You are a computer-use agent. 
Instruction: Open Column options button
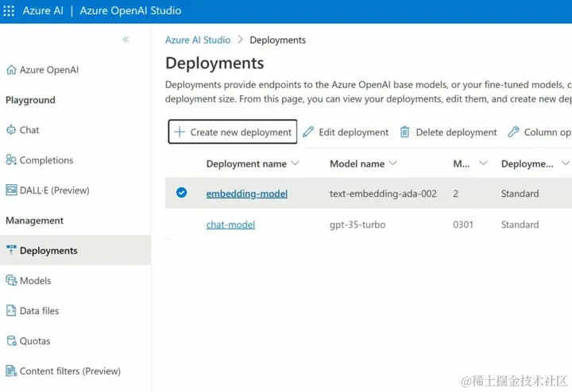point(540,132)
